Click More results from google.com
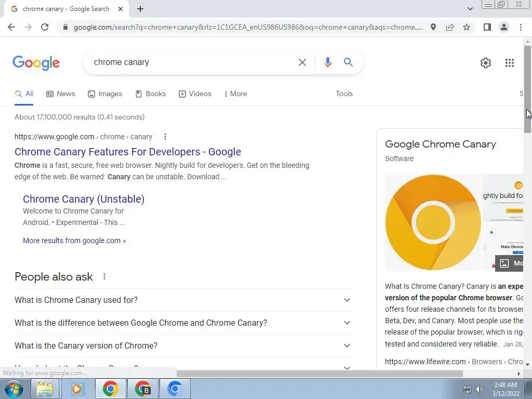The height and width of the screenshot is (399, 532). coord(74,241)
